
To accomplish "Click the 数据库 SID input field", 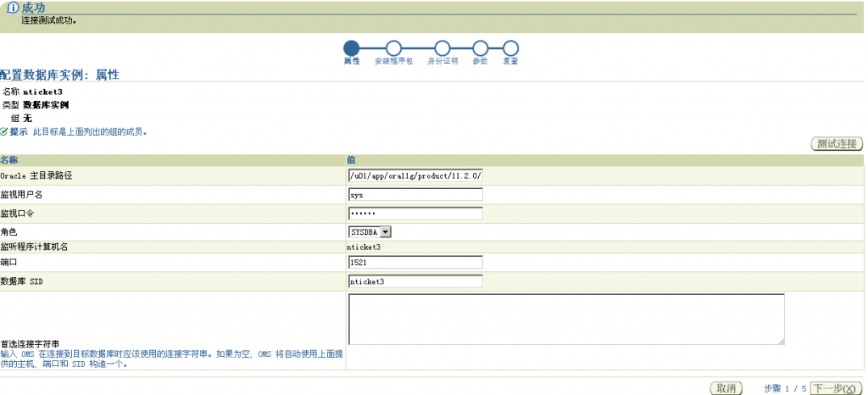I will point(415,281).
